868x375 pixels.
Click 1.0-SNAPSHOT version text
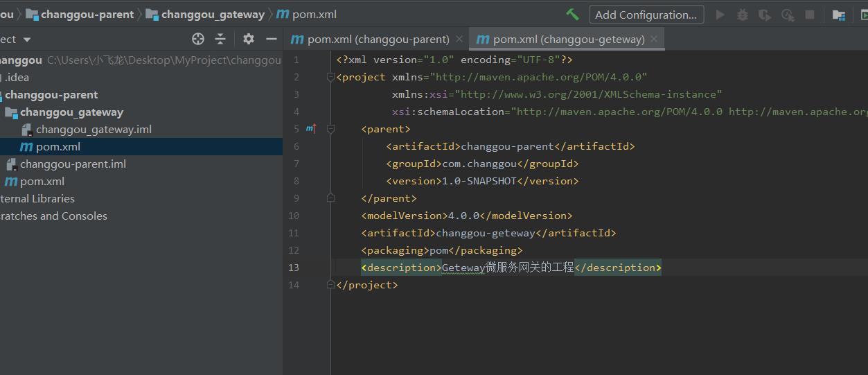[x=479, y=181]
